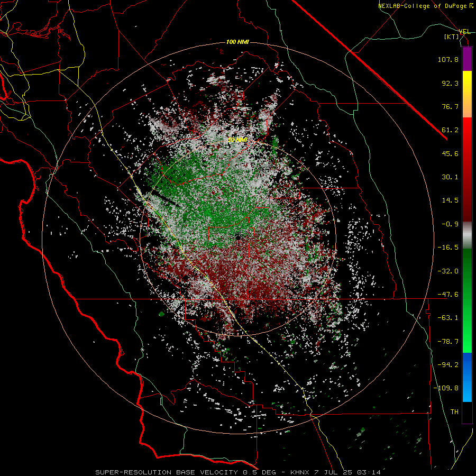This screenshot has height=476, width=476.
Task: Click the -78.7 velocity scale value
Action: [448, 342]
